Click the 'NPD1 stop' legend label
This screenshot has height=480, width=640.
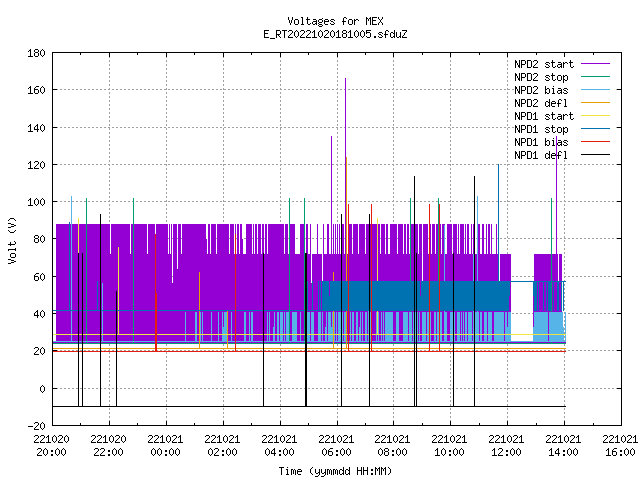541,129
